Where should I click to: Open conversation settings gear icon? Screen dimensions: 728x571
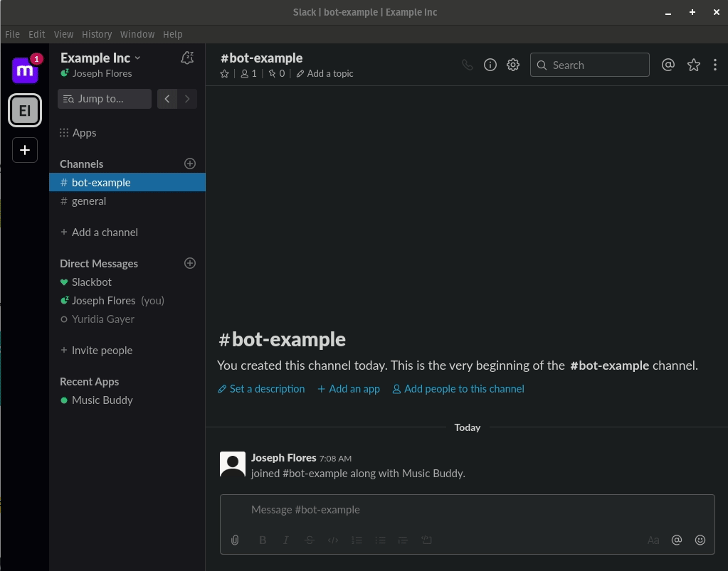pos(512,65)
